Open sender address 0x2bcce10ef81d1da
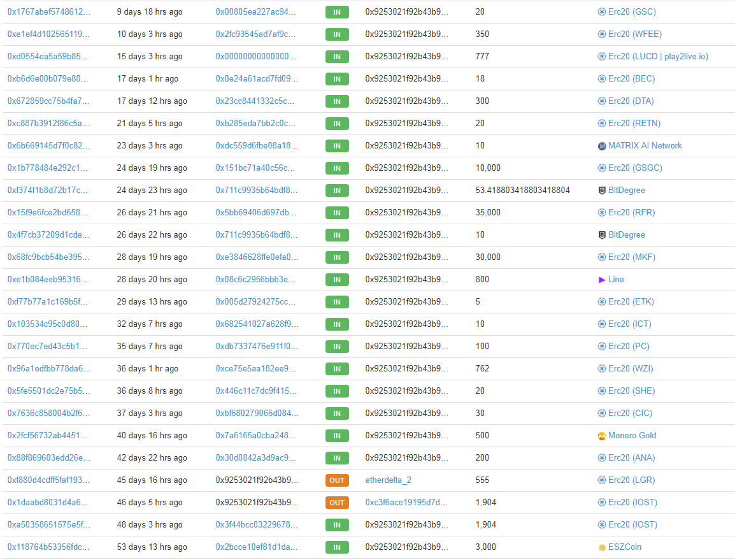Image resolution: width=735 pixels, height=560 pixels. tap(257, 547)
